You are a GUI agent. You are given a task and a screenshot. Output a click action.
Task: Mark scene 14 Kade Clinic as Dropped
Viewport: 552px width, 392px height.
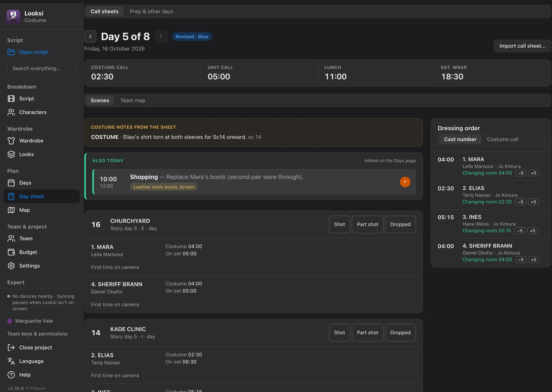coord(401,333)
